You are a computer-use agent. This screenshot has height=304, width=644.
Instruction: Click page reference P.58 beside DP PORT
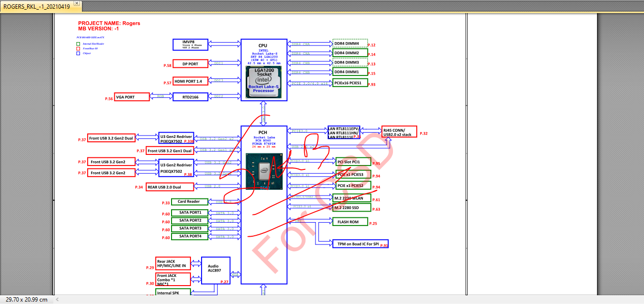[x=168, y=65]
